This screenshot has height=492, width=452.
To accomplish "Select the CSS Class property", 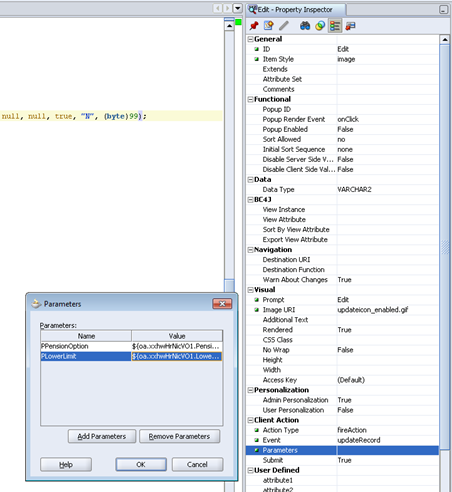I will [278, 340].
